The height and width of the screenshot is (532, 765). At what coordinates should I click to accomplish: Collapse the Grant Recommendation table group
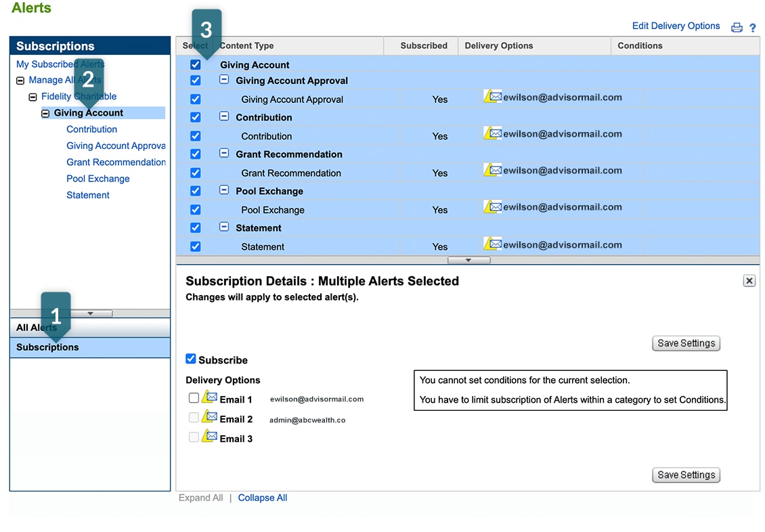(x=224, y=153)
